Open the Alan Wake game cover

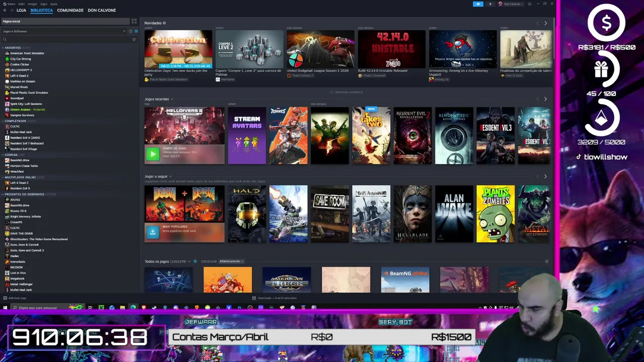click(454, 214)
